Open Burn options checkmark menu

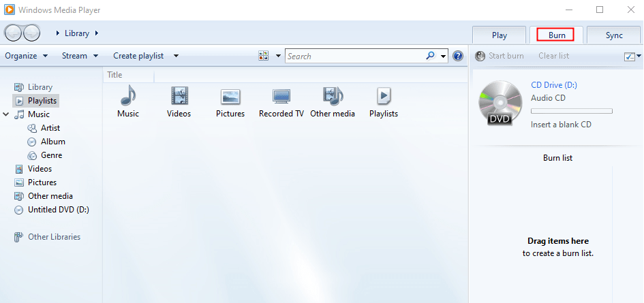(x=630, y=57)
